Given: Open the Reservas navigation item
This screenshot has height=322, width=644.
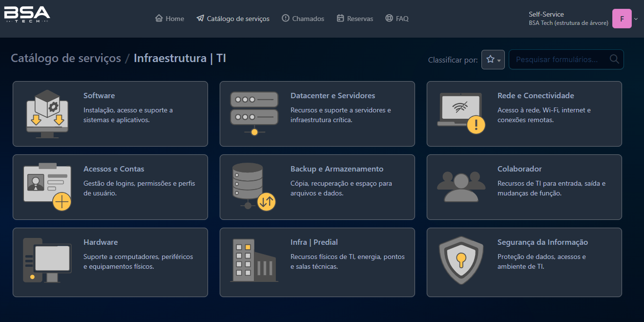Looking at the screenshot, I should (355, 19).
